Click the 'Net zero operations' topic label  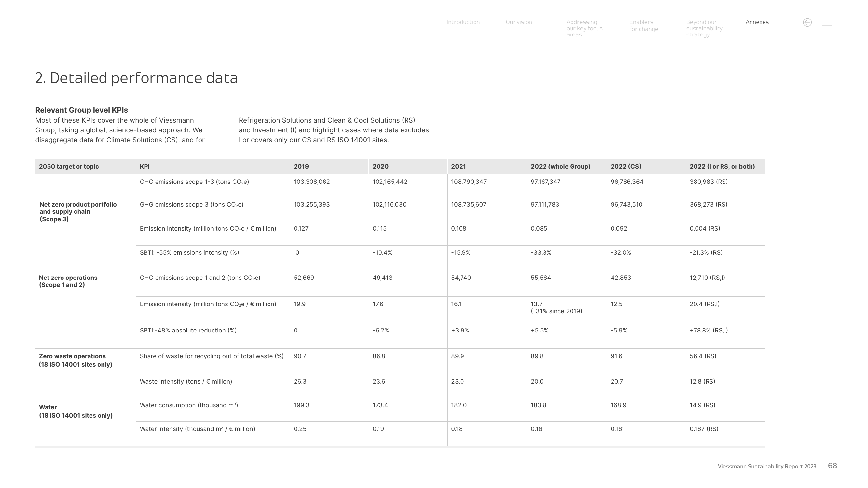point(68,281)
